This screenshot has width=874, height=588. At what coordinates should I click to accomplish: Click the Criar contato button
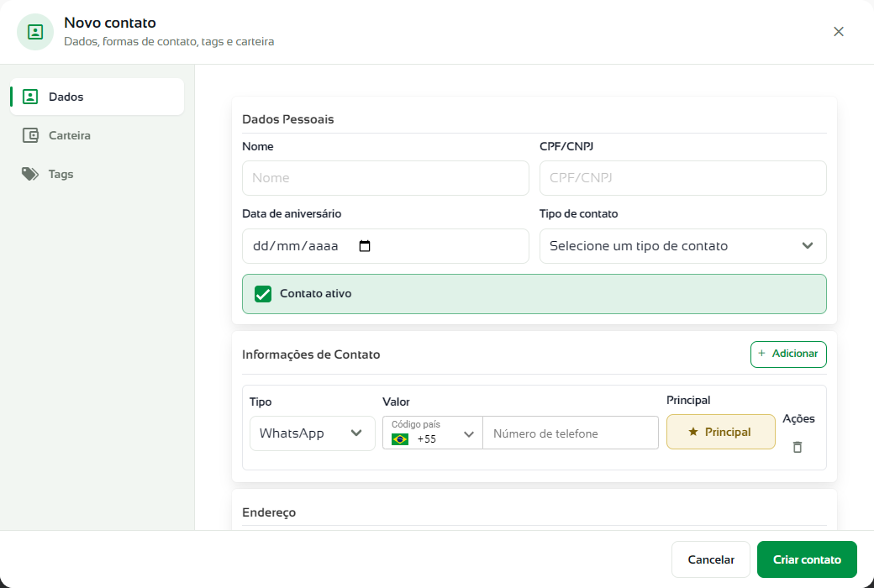(807, 559)
